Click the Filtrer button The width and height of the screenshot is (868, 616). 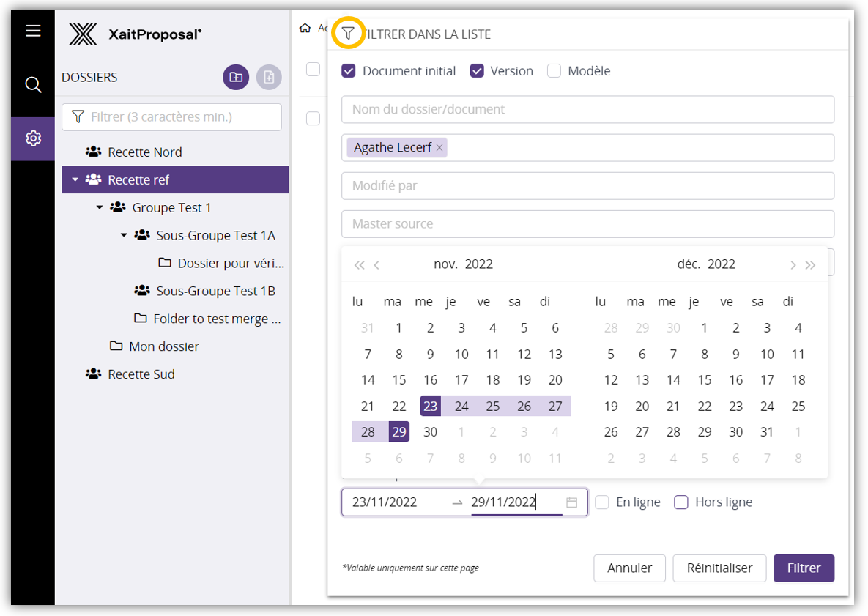(804, 568)
